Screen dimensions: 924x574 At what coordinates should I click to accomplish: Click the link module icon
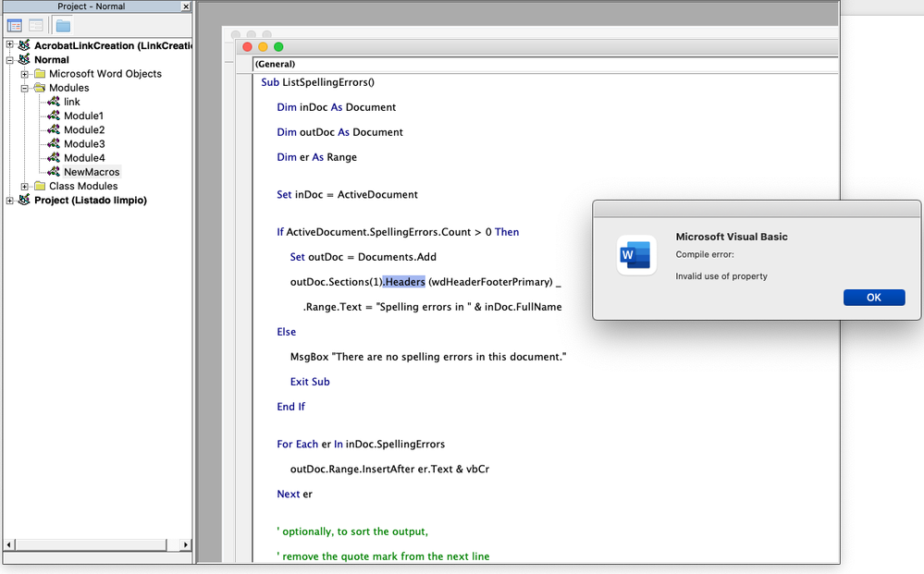click(54, 102)
